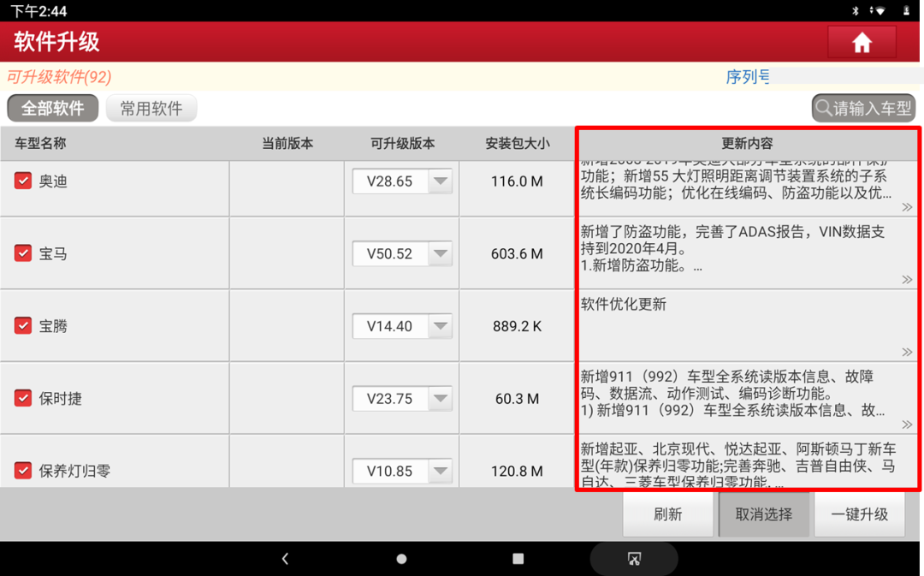
Task: Click the 软件升级 page title
Action: coord(56,42)
